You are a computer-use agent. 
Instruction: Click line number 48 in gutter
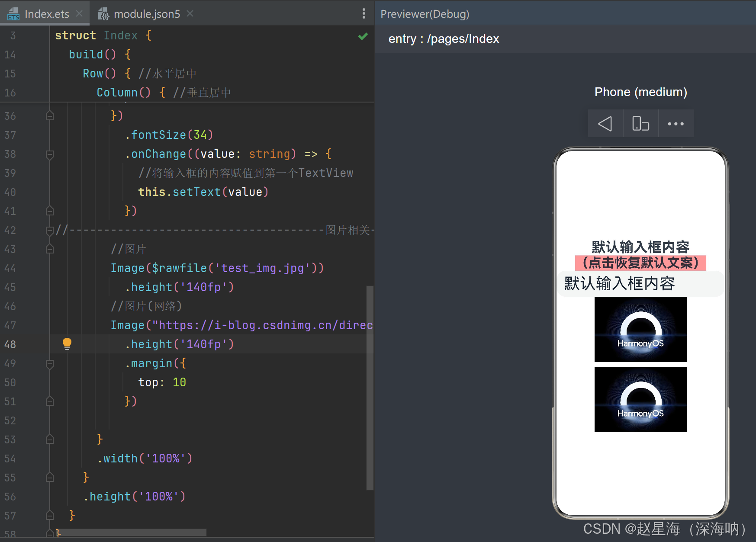(x=10, y=344)
